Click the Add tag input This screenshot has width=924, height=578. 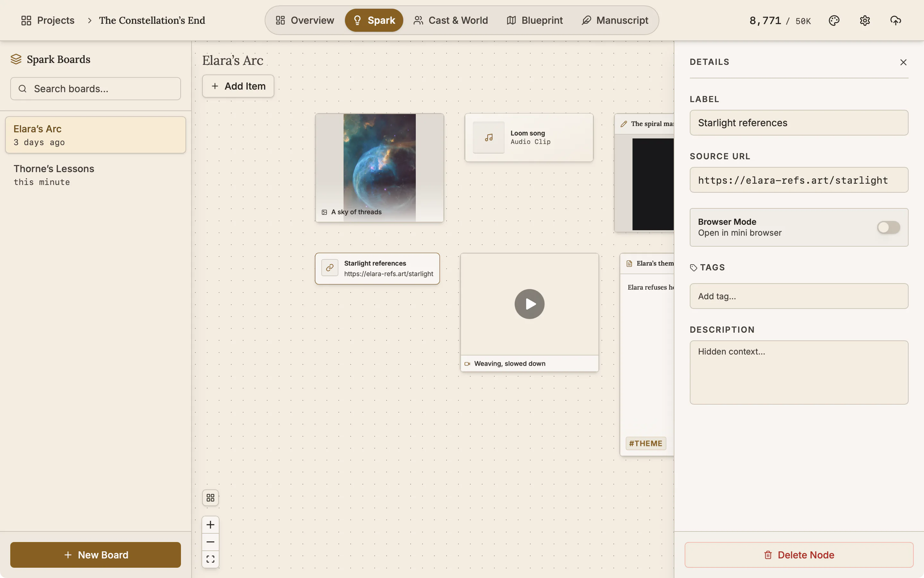(799, 296)
